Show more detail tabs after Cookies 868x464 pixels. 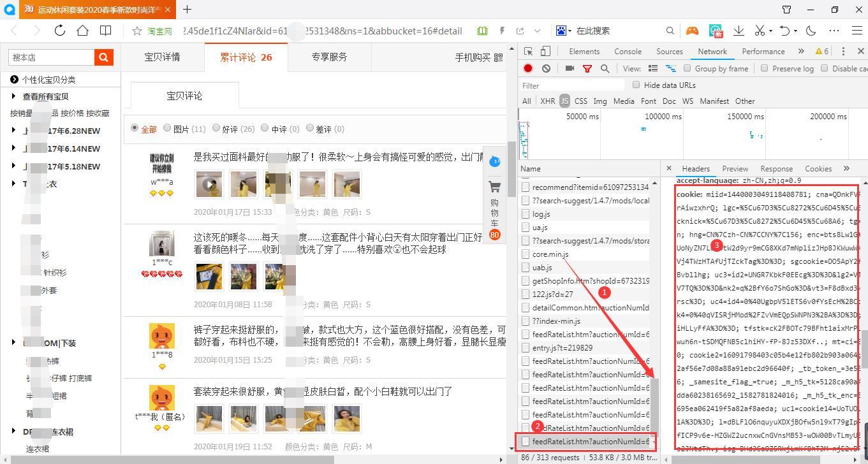[846, 168]
